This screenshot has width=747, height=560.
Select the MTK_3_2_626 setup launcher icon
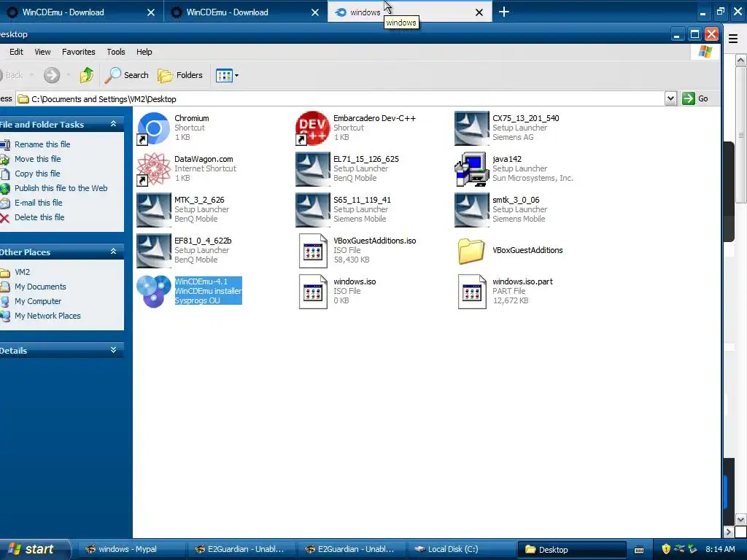pos(153,210)
